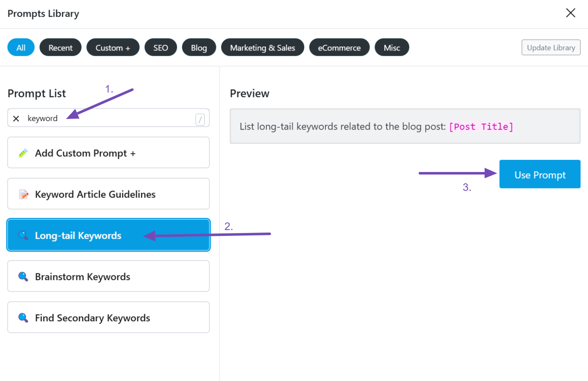Click the test tube icon beside Add Custom Prompt

click(x=24, y=153)
